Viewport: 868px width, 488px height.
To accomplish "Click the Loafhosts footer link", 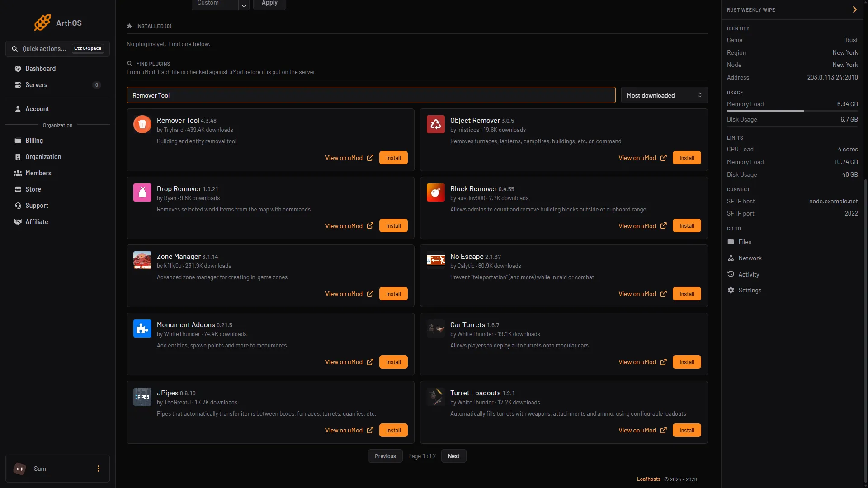I will click(x=648, y=479).
